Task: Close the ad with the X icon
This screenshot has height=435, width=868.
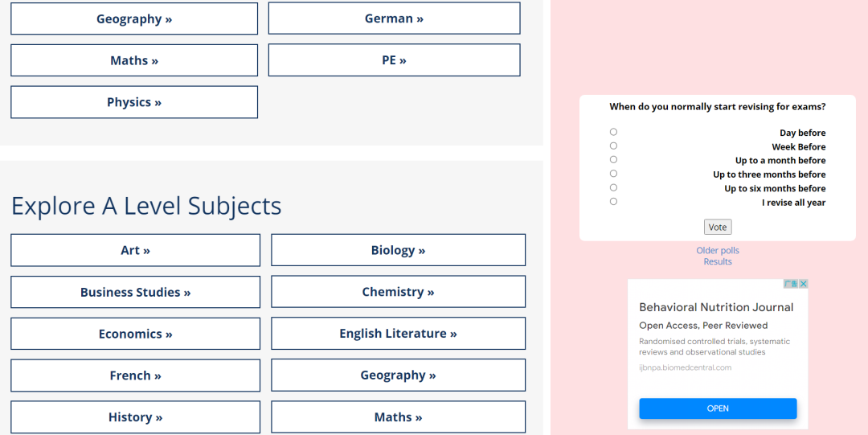Action: [x=803, y=284]
